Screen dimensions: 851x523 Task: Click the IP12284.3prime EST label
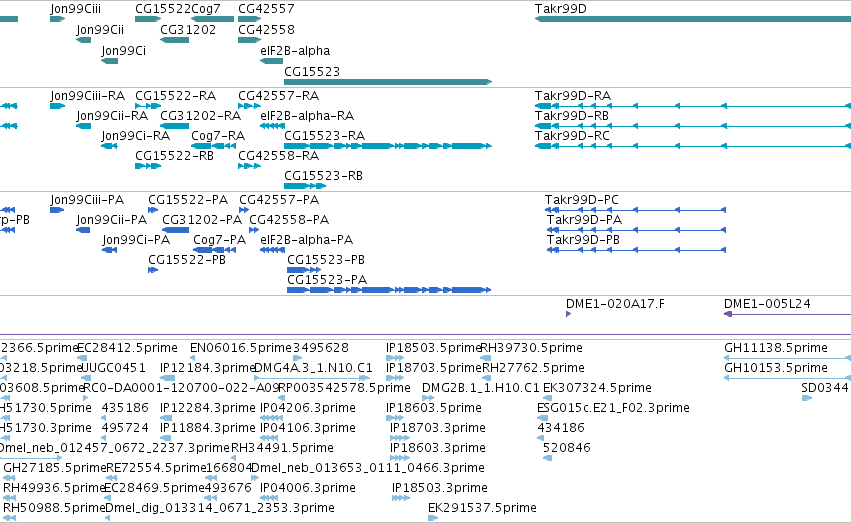(x=208, y=407)
